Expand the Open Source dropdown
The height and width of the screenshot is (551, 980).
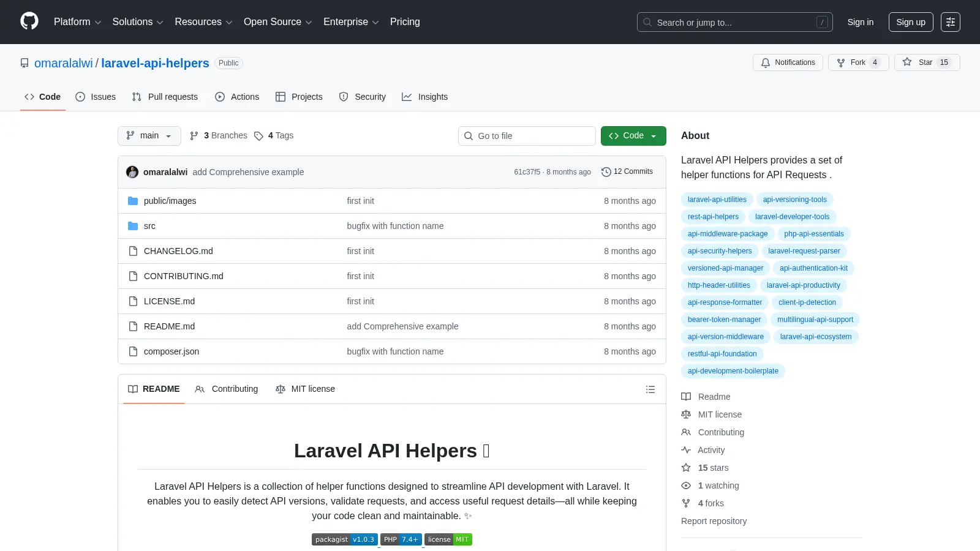tap(278, 22)
